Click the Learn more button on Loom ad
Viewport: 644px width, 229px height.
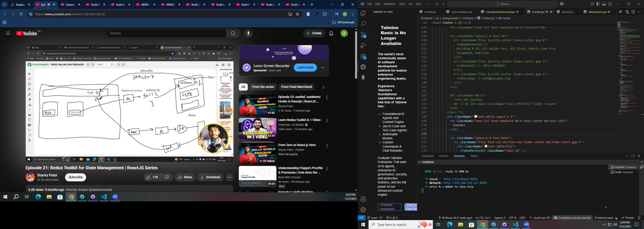coord(305,68)
